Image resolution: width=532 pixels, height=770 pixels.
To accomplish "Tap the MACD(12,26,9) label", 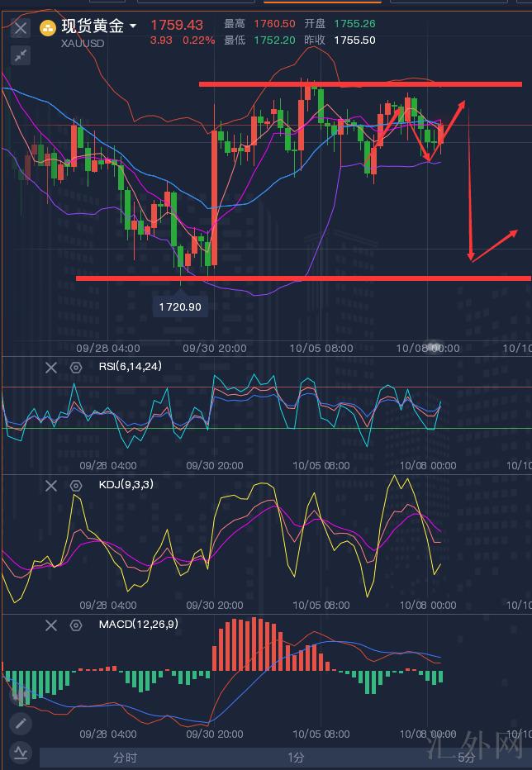I will [x=139, y=624].
